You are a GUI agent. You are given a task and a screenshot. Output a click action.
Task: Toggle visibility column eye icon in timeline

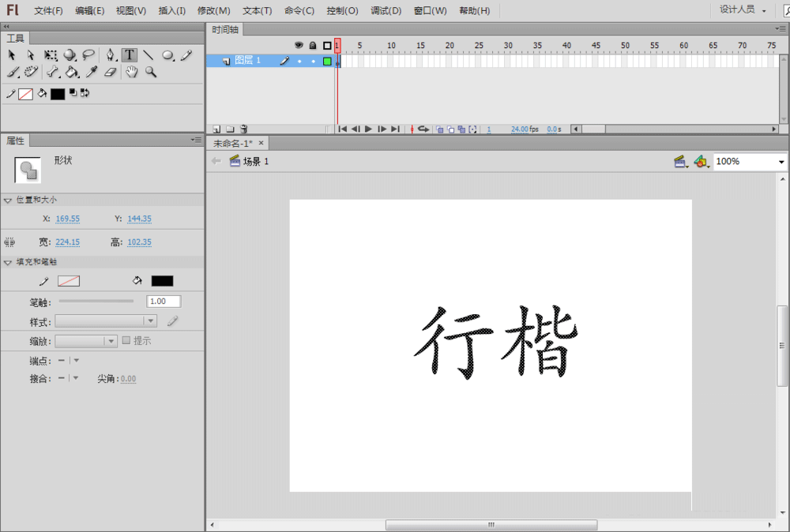[x=299, y=46]
